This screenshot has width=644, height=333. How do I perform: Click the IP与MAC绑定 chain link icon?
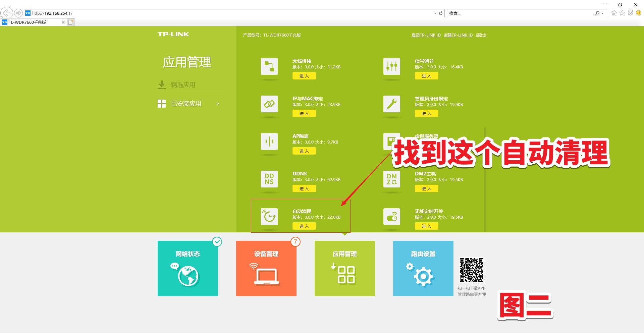click(x=269, y=104)
